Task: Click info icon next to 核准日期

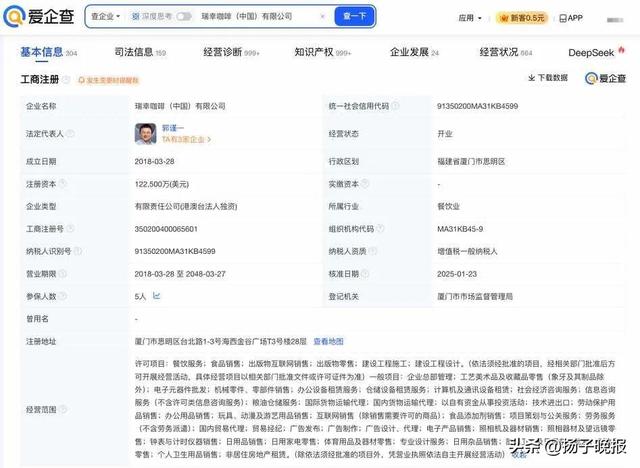Action: click(x=365, y=274)
